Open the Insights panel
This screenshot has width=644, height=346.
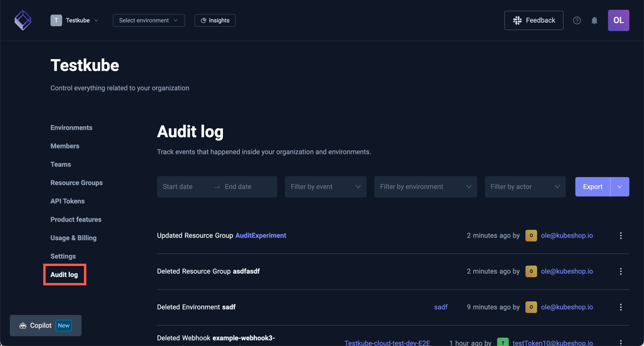(215, 20)
